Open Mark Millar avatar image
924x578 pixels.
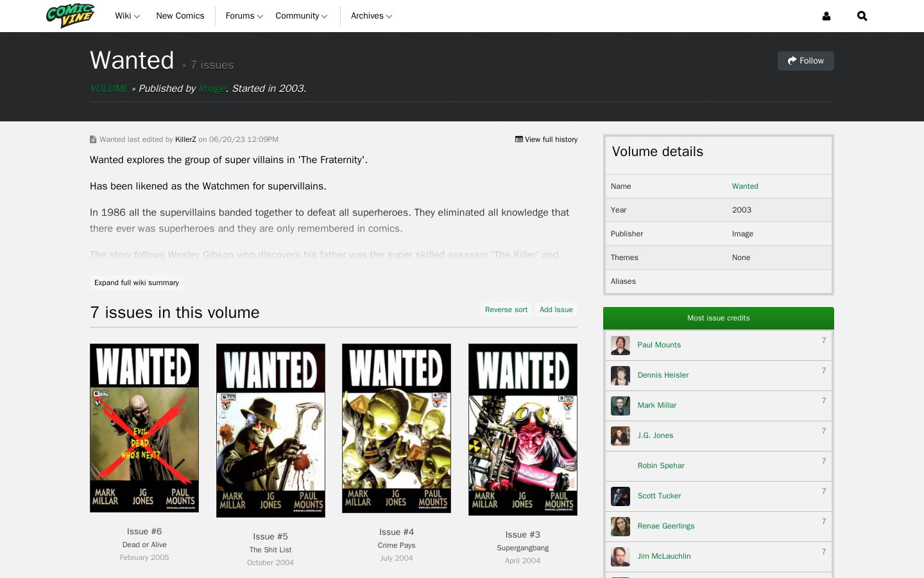click(620, 406)
